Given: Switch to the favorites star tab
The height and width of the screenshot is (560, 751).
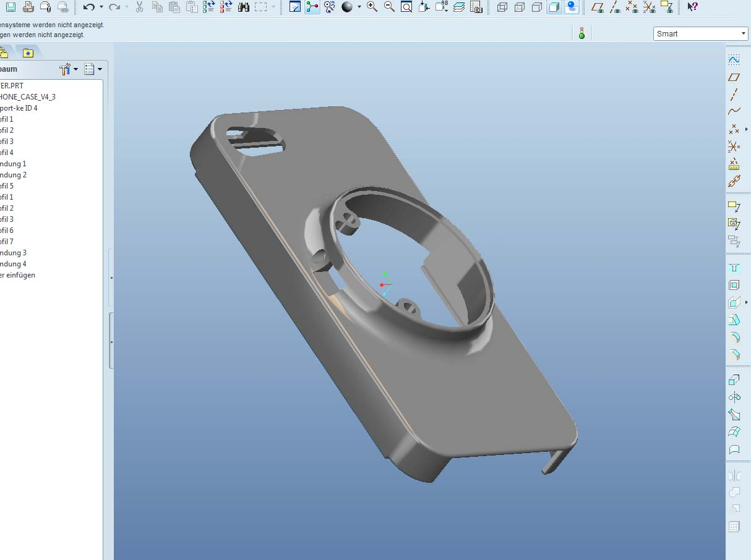Looking at the screenshot, I should [x=28, y=53].
